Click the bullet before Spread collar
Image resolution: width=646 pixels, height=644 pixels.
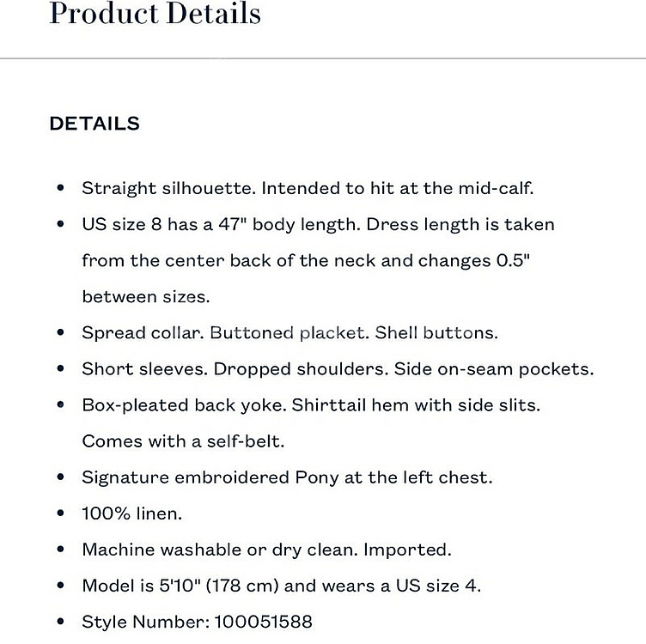point(60,332)
